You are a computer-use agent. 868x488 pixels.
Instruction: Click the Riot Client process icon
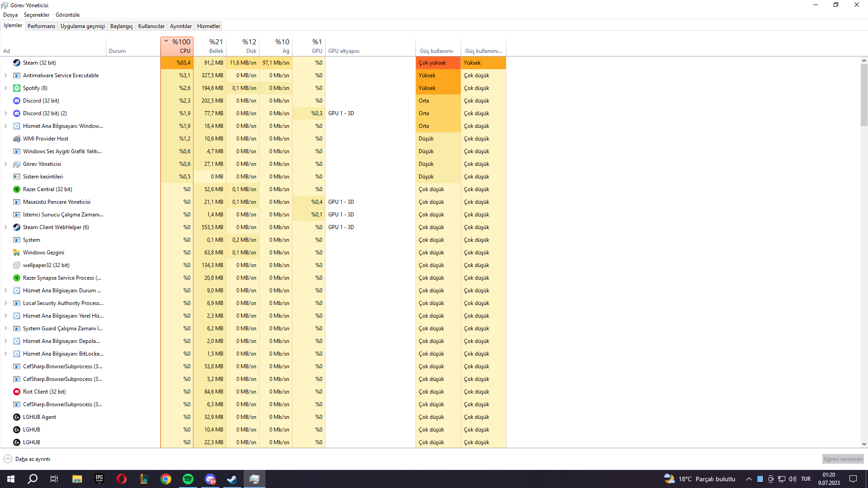tap(17, 392)
